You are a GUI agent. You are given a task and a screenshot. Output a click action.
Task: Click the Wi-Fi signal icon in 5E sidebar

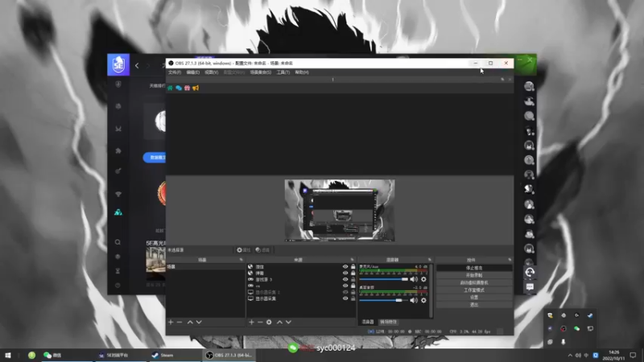click(118, 194)
